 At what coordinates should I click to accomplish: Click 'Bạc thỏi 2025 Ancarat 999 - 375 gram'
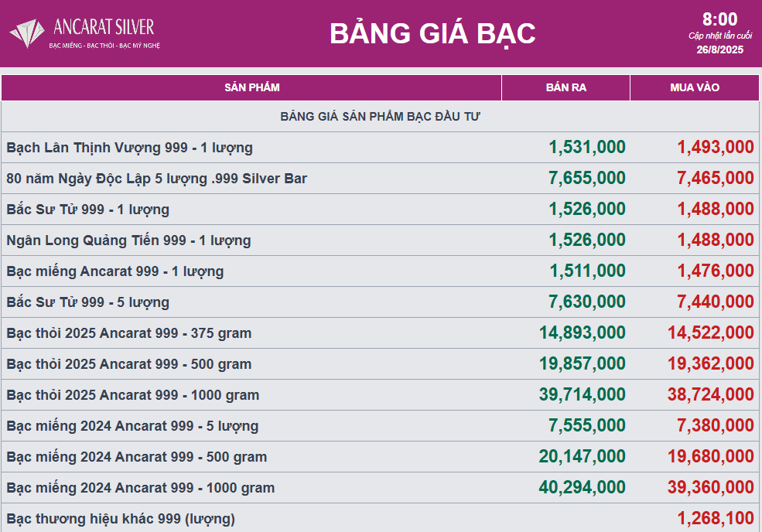tap(128, 332)
